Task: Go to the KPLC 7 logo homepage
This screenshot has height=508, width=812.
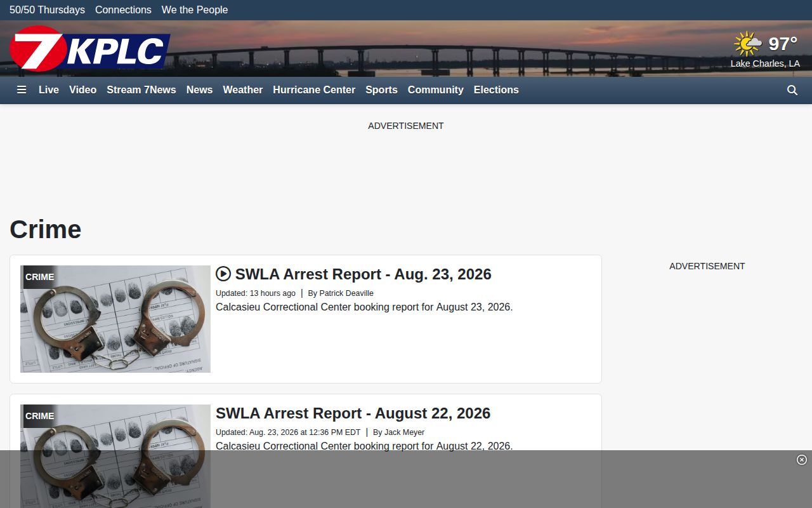Action: click(x=90, y=48)
